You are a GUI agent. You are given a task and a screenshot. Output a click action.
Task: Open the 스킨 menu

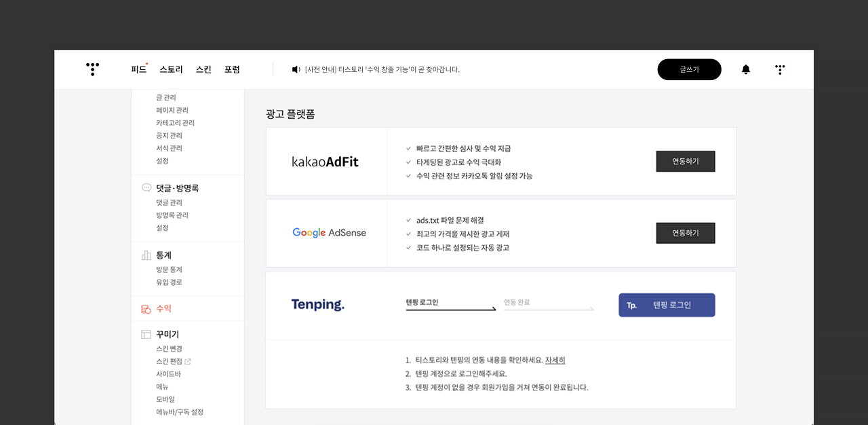(203, 69)
